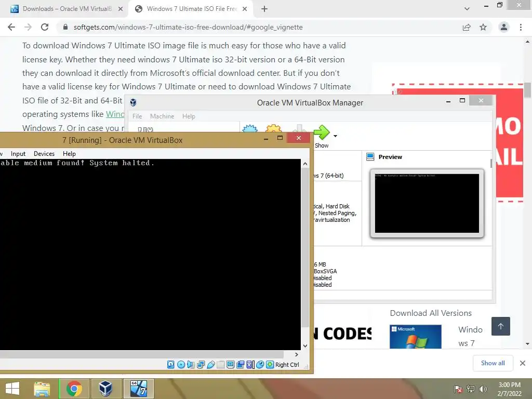
Task: Click the blue New machine icon in Manager toolbar
Action: (x=250, y=129)
